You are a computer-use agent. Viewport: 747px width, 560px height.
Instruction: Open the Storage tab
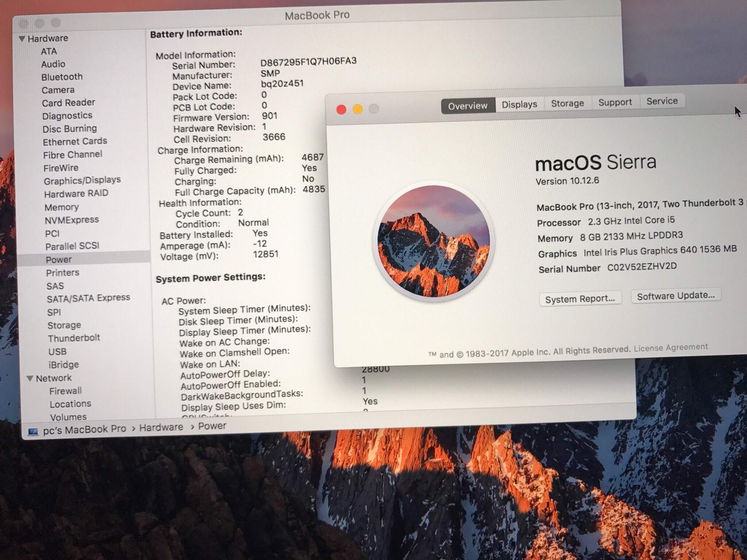[567, 104]
